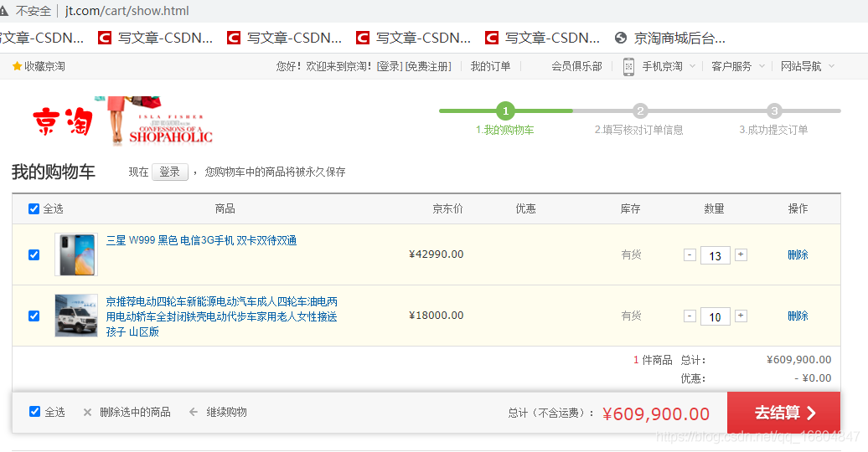Decrease quantity of 电动四轮车
The image size is (868, 452).
pyautogui.click(x=690, y=316)
